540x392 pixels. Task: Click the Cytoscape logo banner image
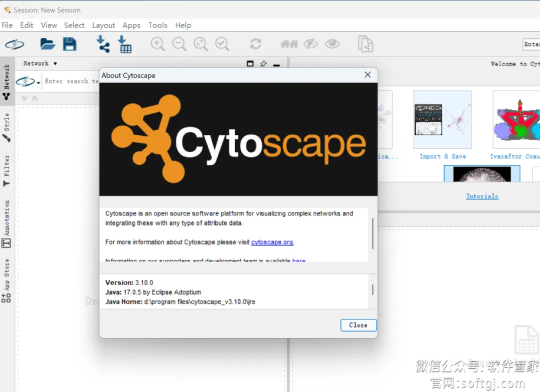(238, 139)
